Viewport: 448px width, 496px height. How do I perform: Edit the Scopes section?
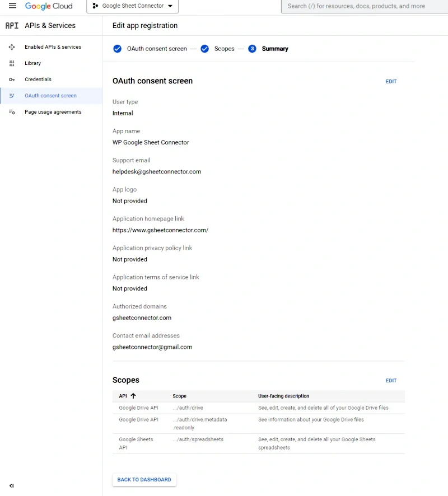391,381
